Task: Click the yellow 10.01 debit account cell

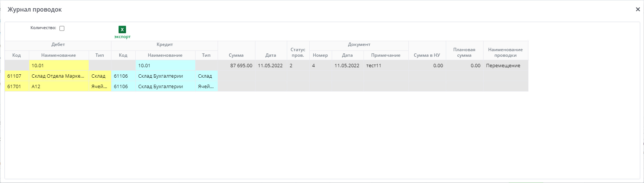Action: coord(58,66)
